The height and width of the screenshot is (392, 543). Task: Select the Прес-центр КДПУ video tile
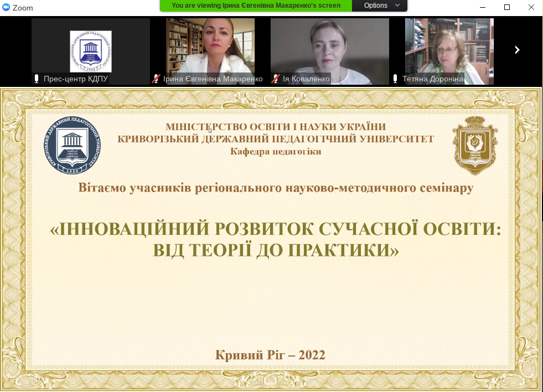pyautogui.click(x=91, y=50)
